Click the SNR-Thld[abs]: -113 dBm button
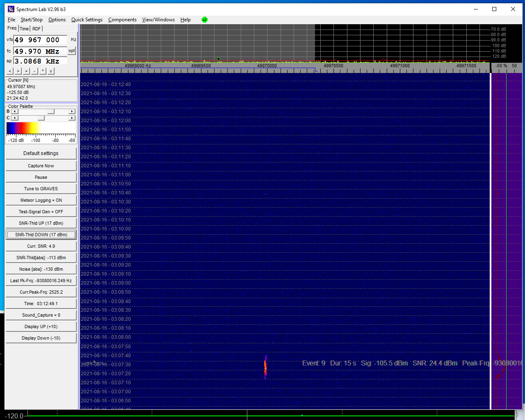Screen dimensions: 525x420 click(41, 258)
